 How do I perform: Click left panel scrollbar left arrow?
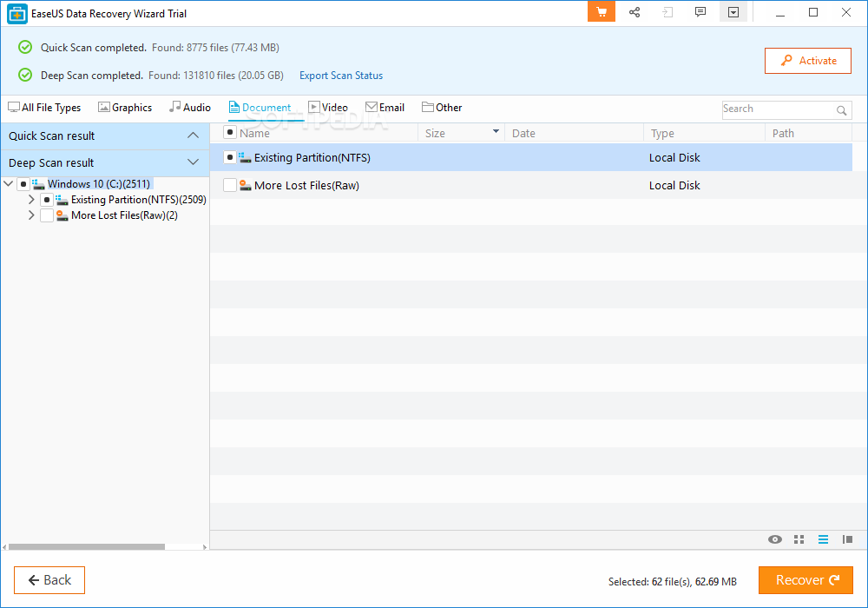[4, 547]
